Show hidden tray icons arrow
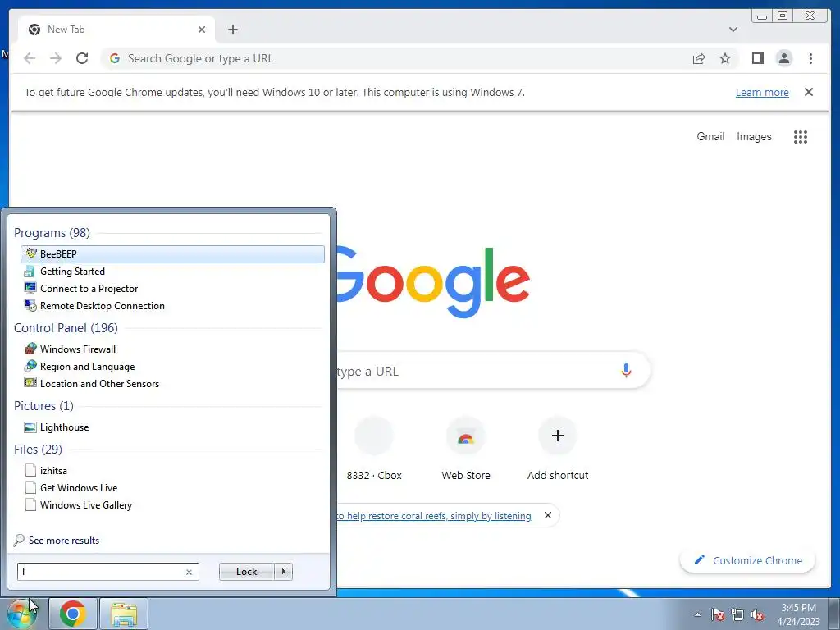 pyautogui.click(x=697, y=615)
